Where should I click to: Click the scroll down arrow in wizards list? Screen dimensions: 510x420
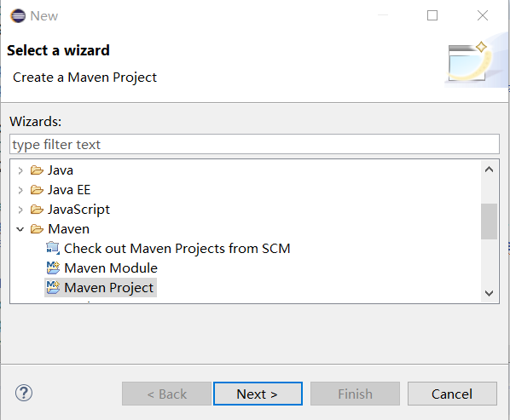tap(489, 293)
